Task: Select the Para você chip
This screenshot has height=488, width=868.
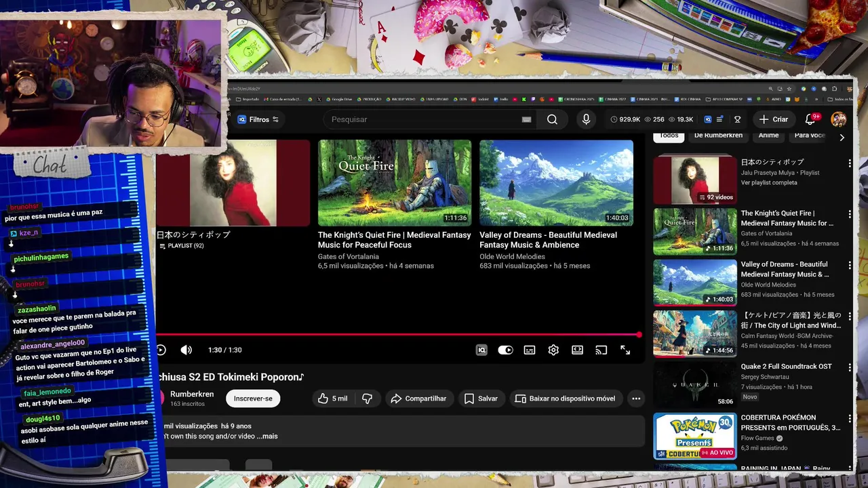Action: [x=810, y=136]
